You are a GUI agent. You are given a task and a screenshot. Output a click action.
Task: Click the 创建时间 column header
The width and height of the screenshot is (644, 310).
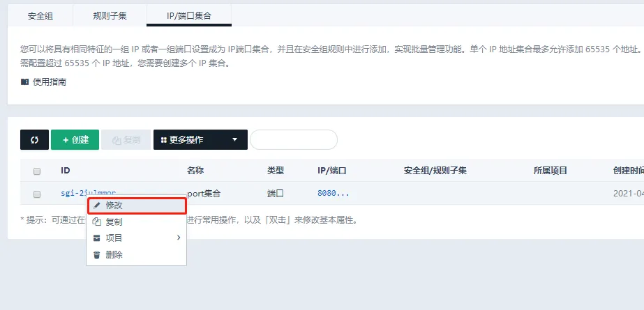tap(628, 171)
